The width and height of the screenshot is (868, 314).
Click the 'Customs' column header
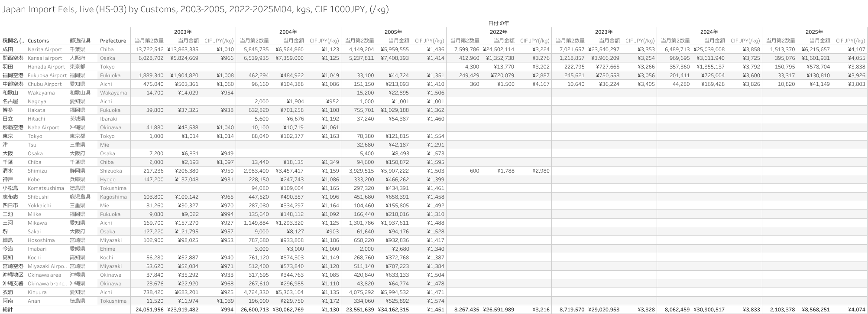(x=39, y=41)
